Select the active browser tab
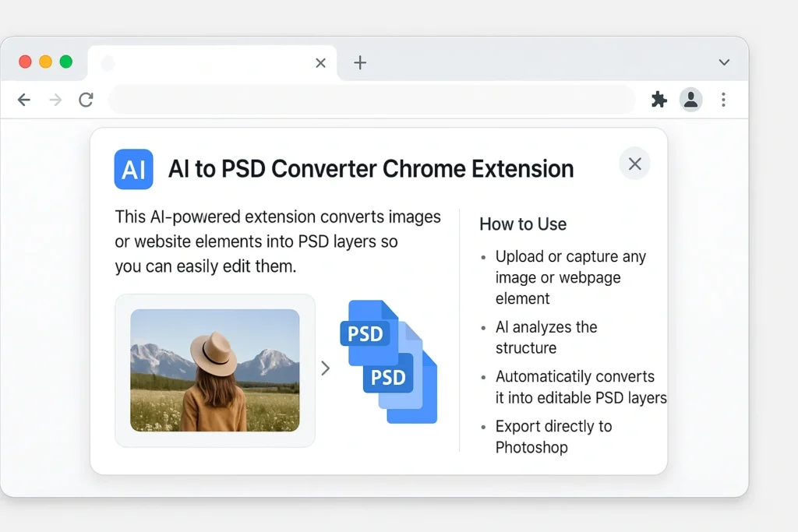Viewport: 798px width, 532px height. pyautogui.click(x=203, y=62)
